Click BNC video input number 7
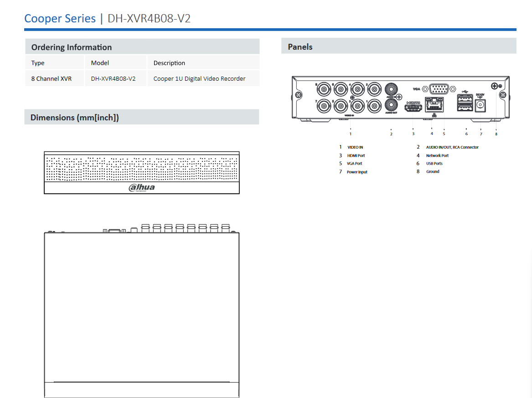 point(324,106)
